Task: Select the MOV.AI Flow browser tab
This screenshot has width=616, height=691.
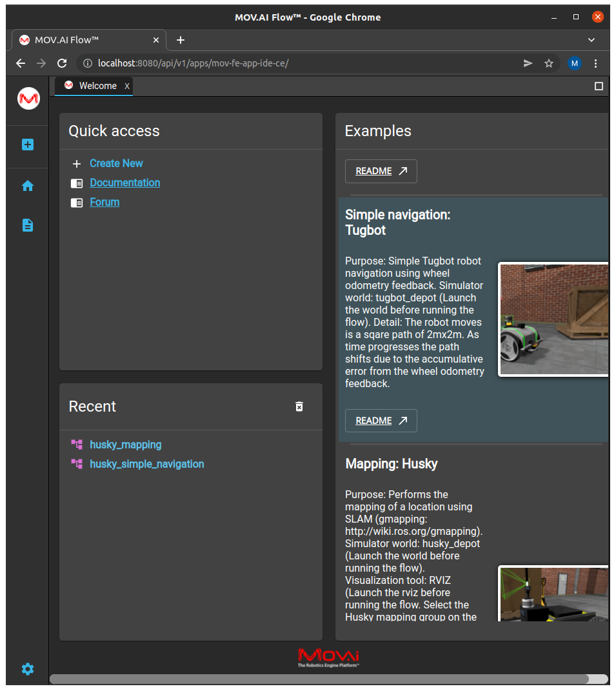Action: [88, 40]
